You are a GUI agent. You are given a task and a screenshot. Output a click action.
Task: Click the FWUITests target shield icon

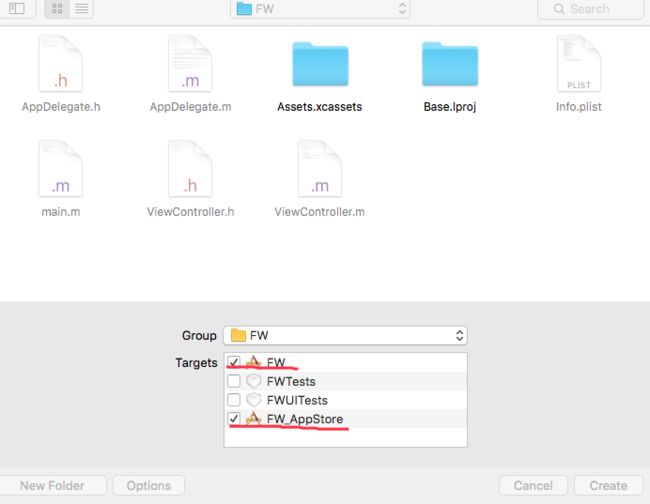pyautogui.click(x=253, y=400)
